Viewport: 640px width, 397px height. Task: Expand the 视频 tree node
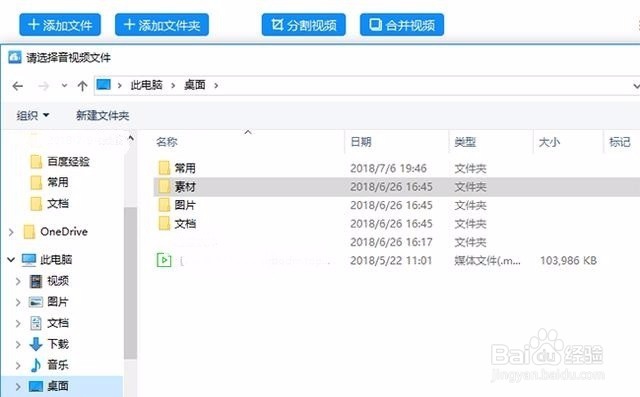click(x=18, y=281)
